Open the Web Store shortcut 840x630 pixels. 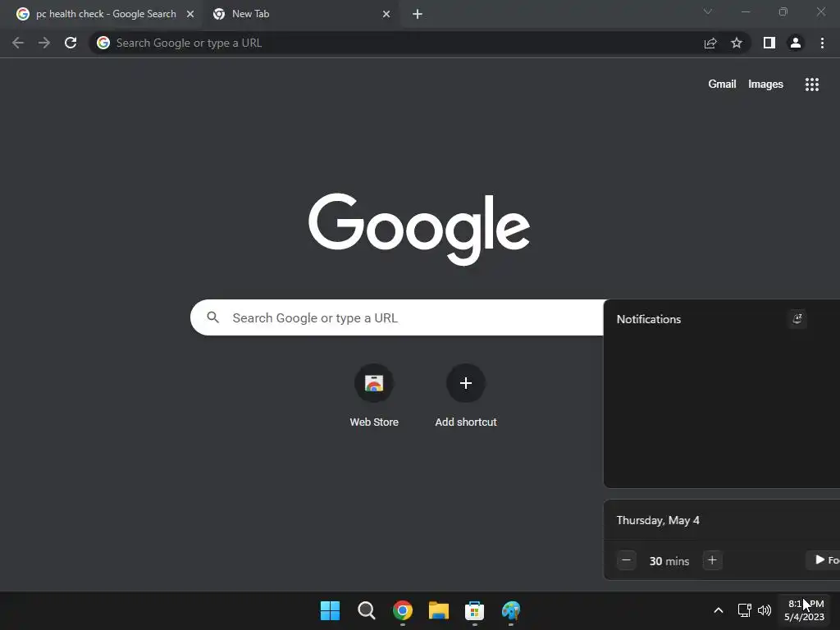374,395
